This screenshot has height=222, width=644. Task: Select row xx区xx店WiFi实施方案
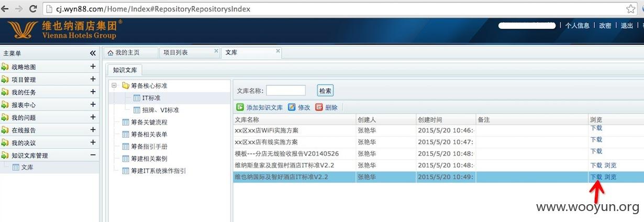point(438,130)
